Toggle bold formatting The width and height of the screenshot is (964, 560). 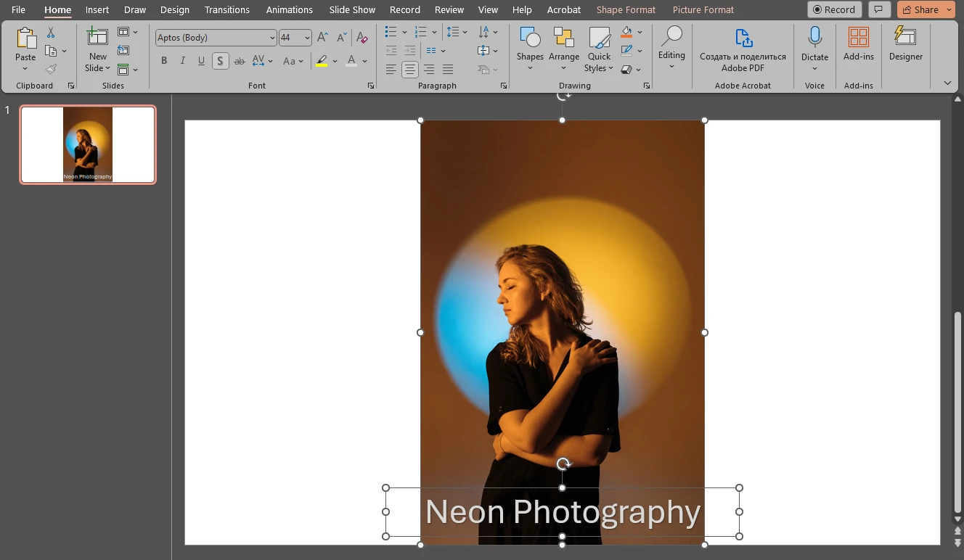[x=164, y=61]
